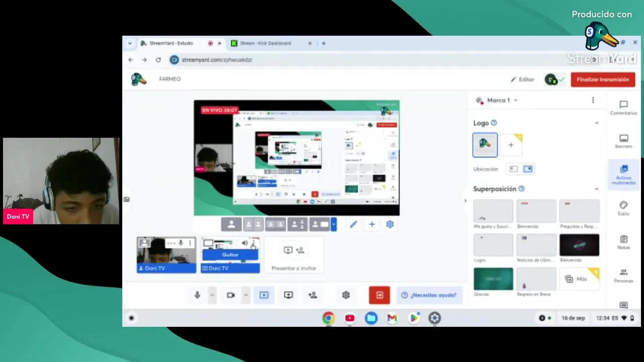Open the Estilo sidebar panel
Screen dimensions: 644x362
[623, 209]
